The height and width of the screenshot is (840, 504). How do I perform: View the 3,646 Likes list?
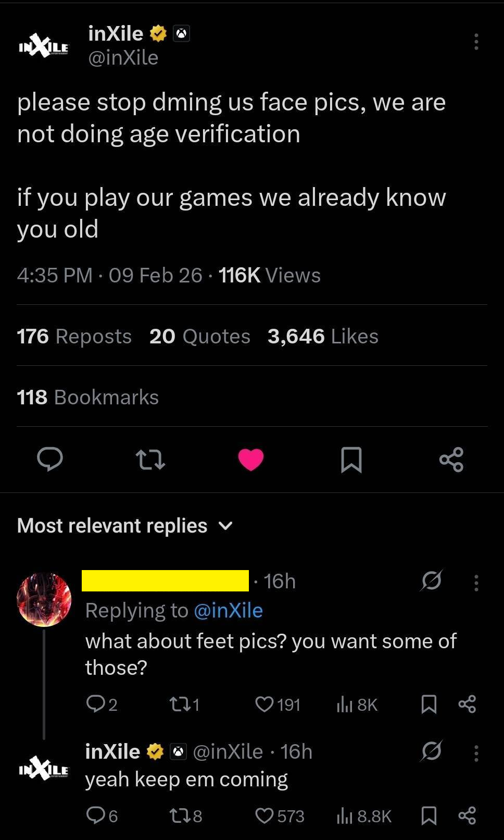tap(323, 336)
